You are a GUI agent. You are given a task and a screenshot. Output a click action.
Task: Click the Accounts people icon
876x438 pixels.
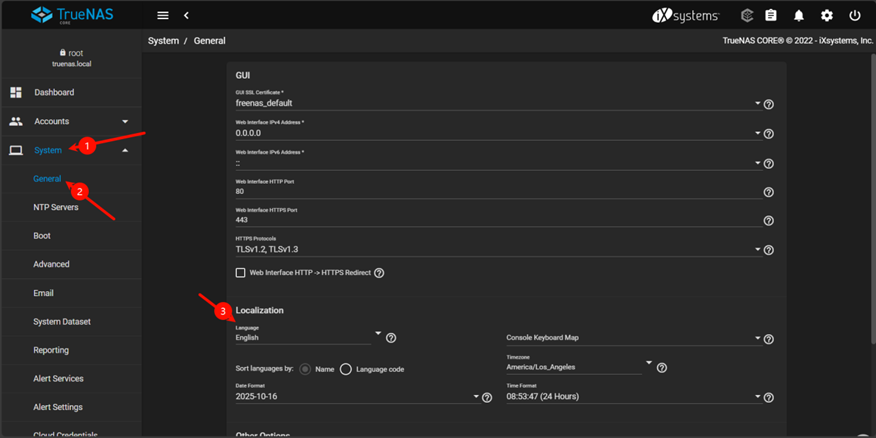(16, 121)
